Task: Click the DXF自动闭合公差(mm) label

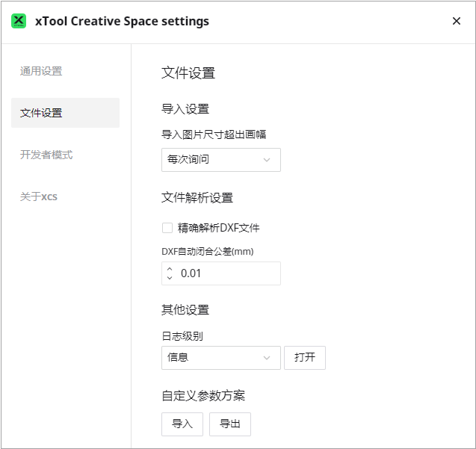Action: point(208,251)
